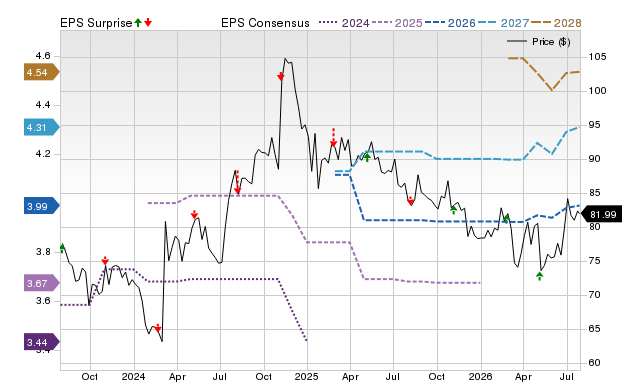The width and height of the screenshot is (640, 382).
Task: Click the 65 label on the price axis
Action: (x=594, y=329)
